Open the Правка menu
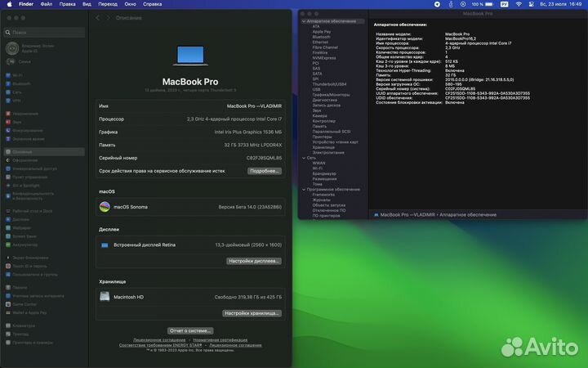The width and height of the screenshot is (588, 368). [68, 4]
